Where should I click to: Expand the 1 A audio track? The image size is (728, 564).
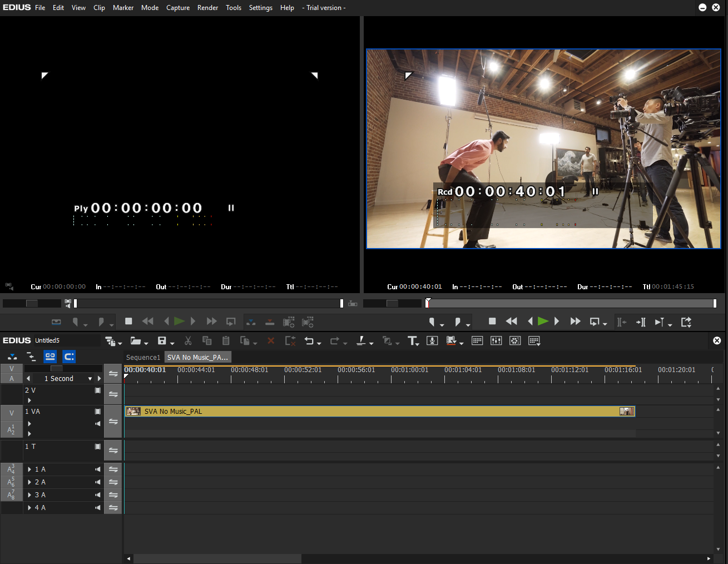tap(29, 469)
